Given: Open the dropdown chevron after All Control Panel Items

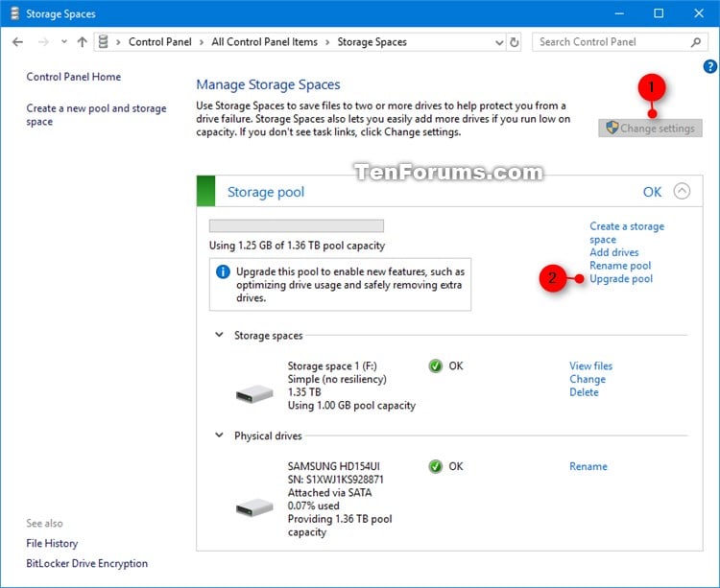Looking at the screenshot, I should 327,42.
